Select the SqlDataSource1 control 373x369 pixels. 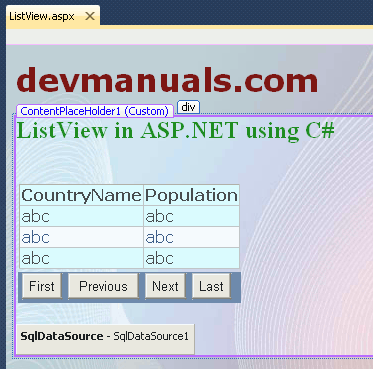click(x=105, y=339)
